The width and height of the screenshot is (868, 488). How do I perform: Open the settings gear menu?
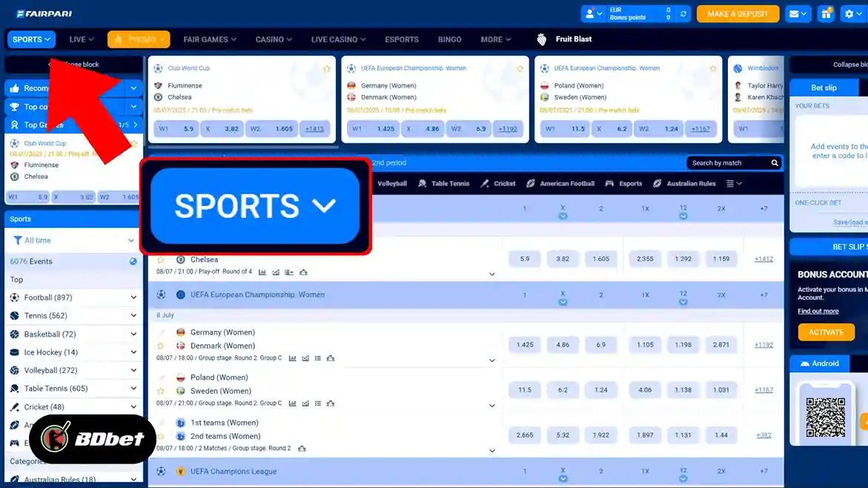point(854,14)
